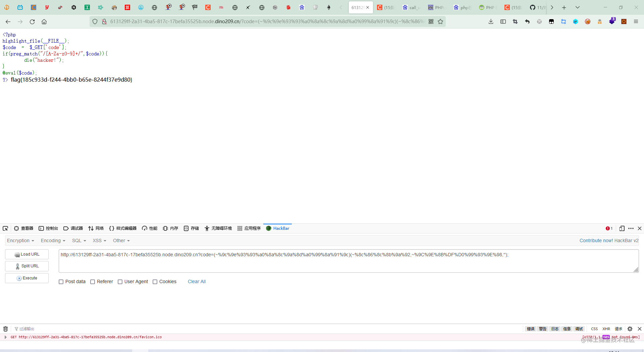
Task: Toggle the Info console filter
Action: [x=567, y=329]
